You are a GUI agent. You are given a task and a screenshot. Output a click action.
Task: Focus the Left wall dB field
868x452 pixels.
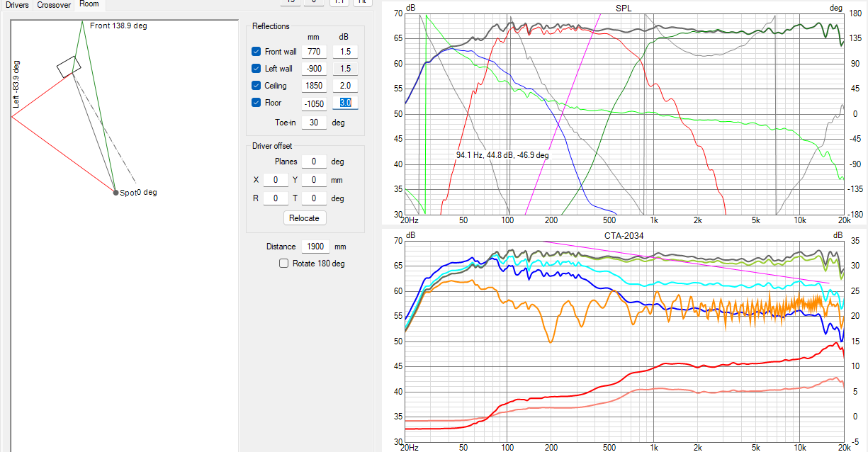tap(345, 69)
